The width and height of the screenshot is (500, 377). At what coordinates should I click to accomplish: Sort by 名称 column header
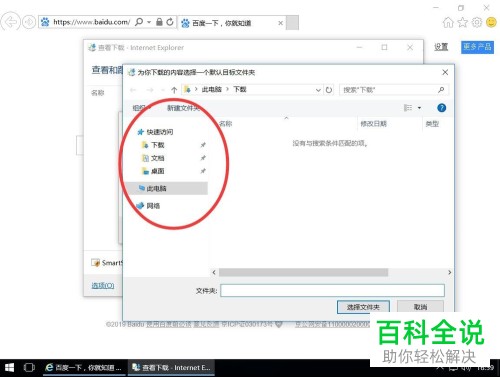click(x=226, y=124)
